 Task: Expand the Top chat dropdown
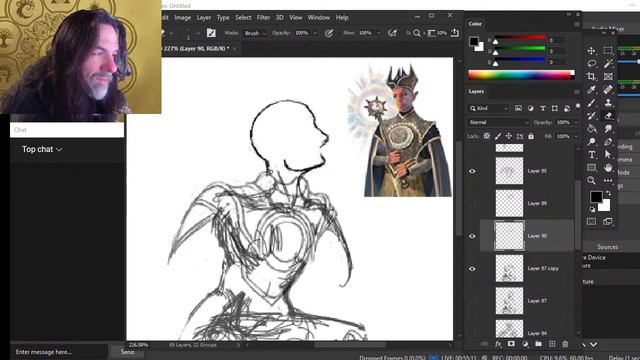point(42,149)
